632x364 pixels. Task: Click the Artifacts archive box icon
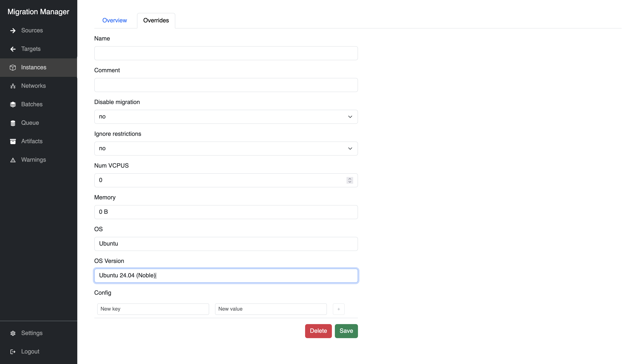[13, 142]
